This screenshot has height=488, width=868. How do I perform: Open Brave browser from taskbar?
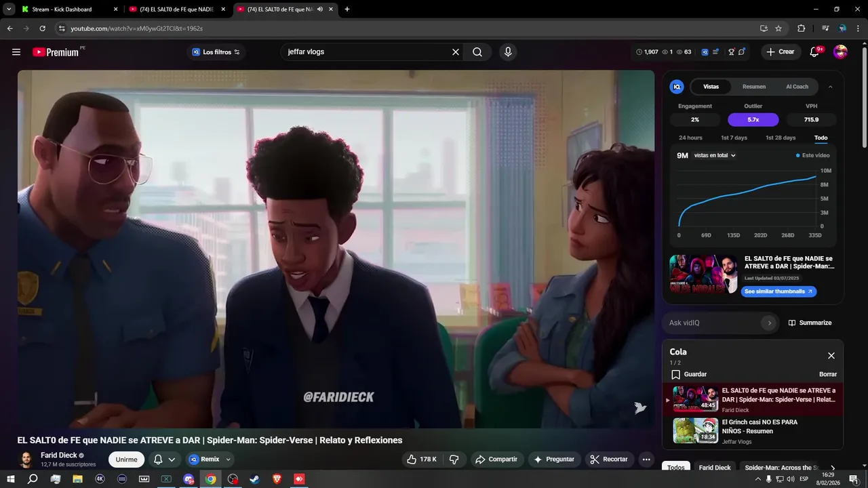point(277,479)
